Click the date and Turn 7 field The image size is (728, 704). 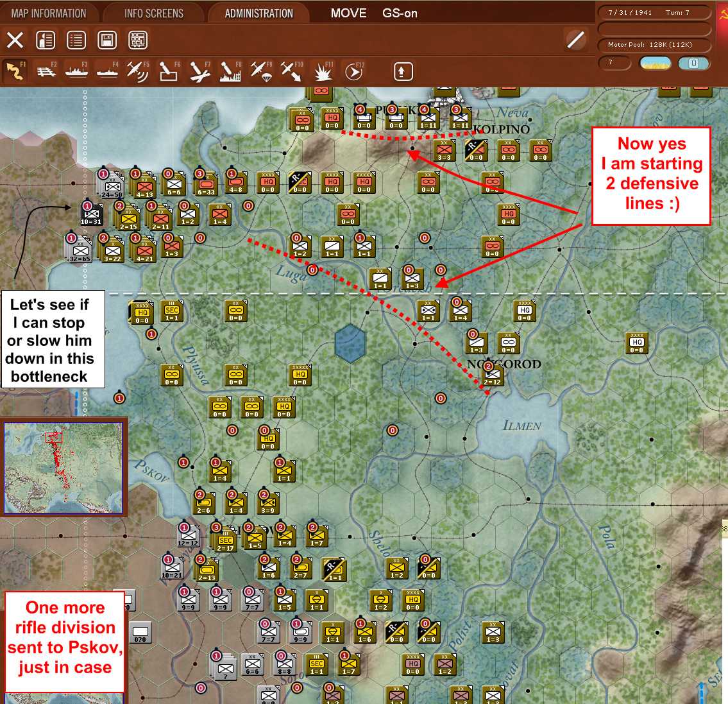[x=654, y=13]
